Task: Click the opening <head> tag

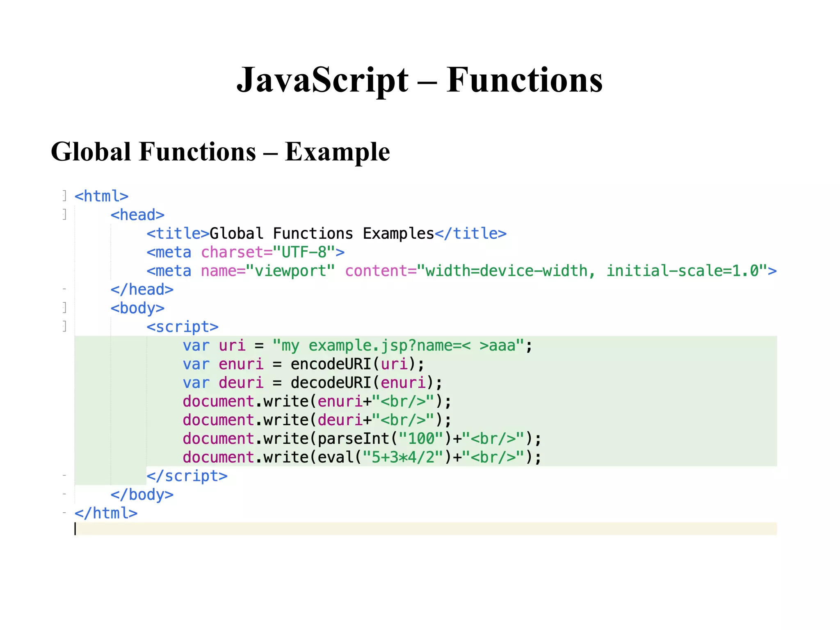Action: click(137, 215)
